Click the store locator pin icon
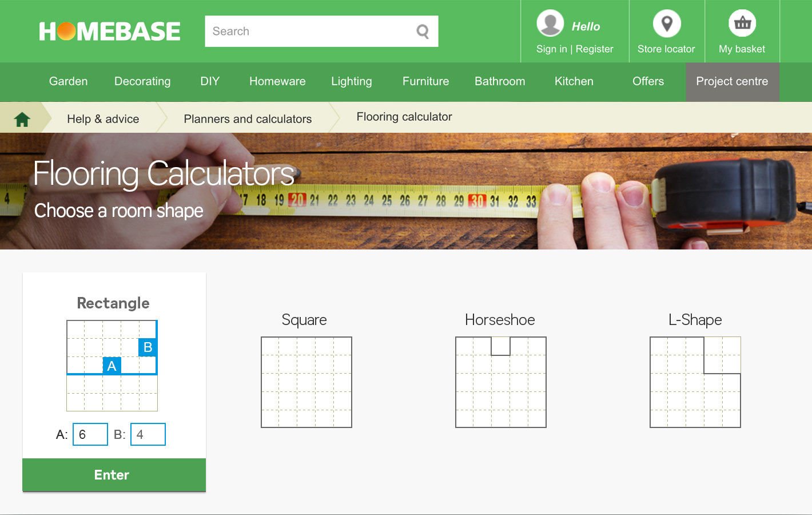This screenshot has height=515, width=812. click(667, 23)
